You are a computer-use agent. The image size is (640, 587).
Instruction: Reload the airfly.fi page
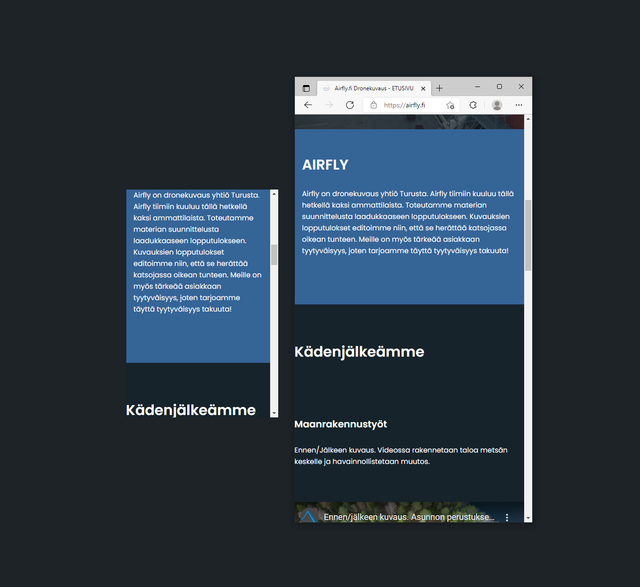(350, 105)
